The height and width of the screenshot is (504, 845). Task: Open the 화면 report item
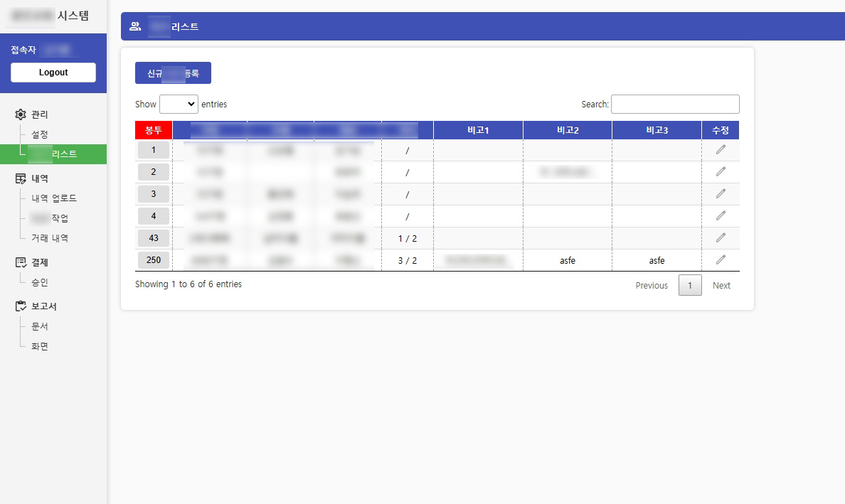pyautogui.click(x=39, y=346)
